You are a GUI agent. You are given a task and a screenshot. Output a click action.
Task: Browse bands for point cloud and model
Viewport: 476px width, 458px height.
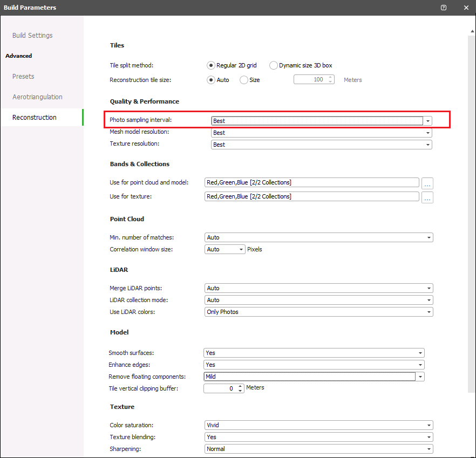click(427, 183)
